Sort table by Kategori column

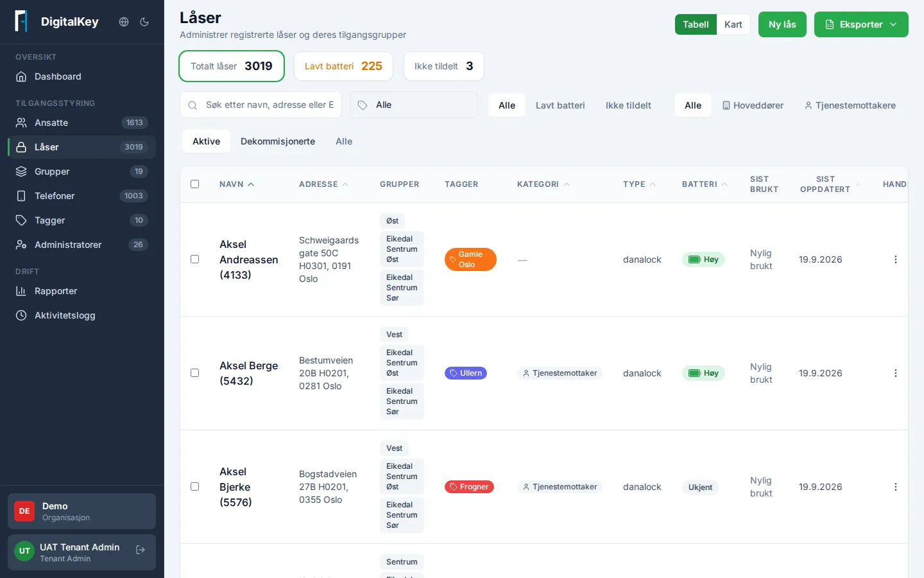(x=543, y=184)
